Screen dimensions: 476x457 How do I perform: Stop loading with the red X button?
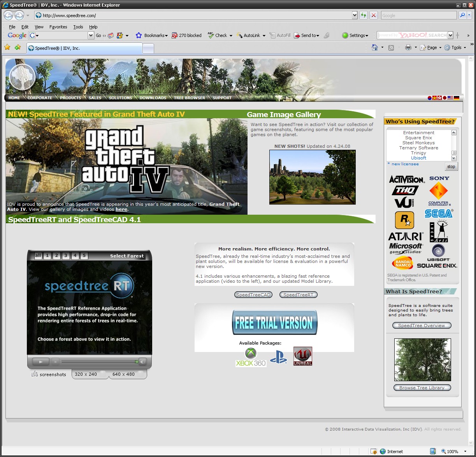(374, 15)
